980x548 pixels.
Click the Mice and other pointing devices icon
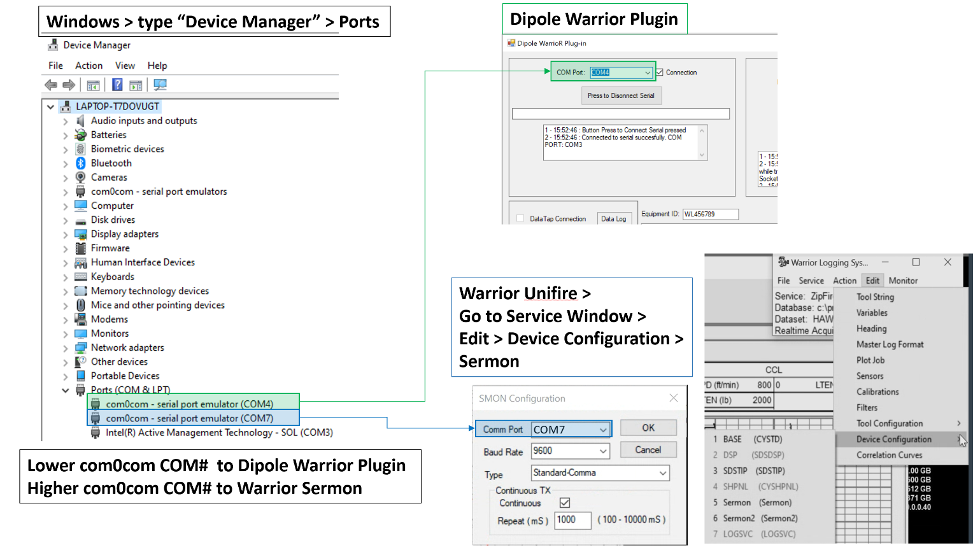click(x=81, y=305)
